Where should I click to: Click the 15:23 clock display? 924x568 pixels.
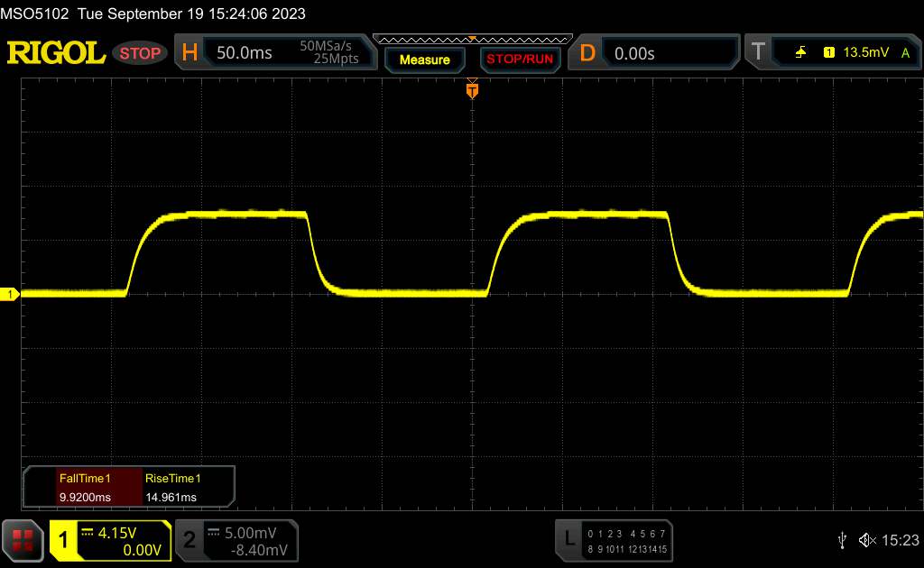(900, 540)
